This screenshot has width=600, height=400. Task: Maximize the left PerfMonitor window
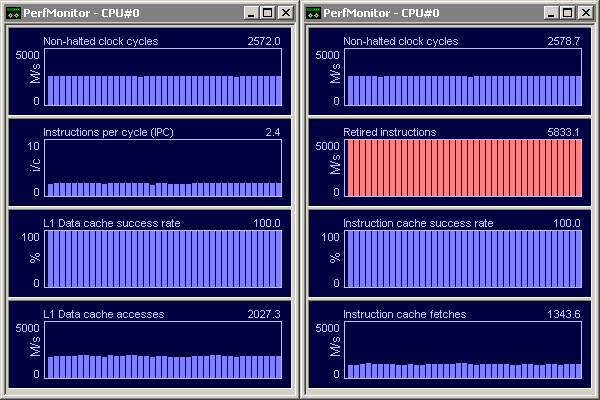[267, 13]
